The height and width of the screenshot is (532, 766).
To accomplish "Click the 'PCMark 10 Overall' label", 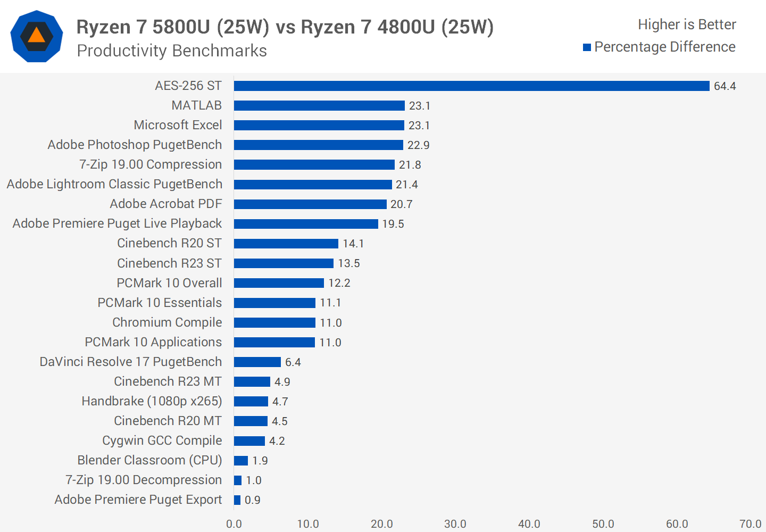I will [x=170, y=283].
